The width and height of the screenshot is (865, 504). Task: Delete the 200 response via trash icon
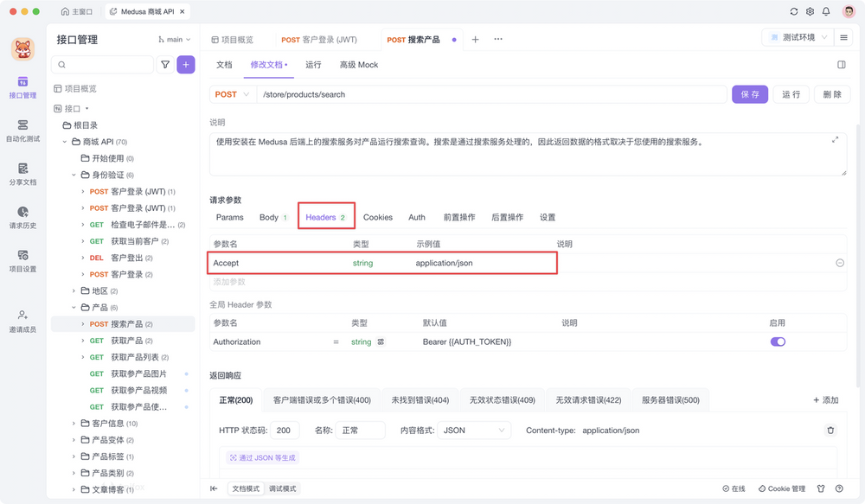click(830, 430)
